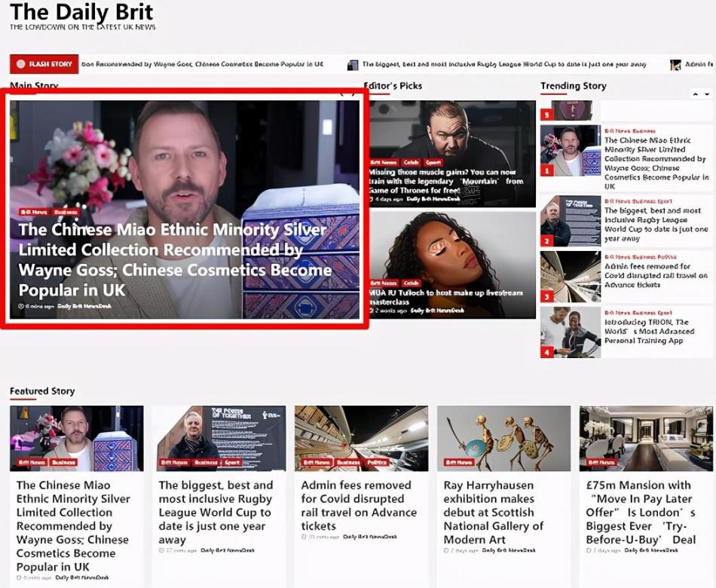The image size is (716, 588).
Task: Click 'Trending Story' section heading
Action: pos(574,86)
